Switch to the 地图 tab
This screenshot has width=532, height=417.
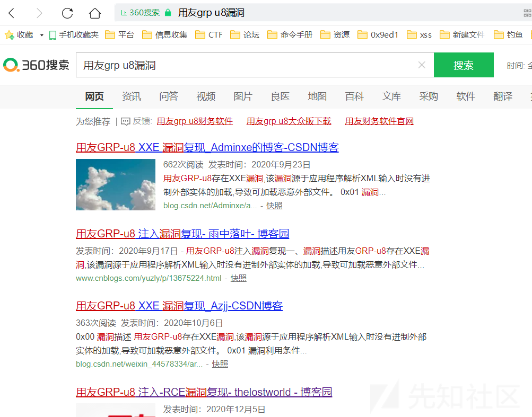pos(317,96)
